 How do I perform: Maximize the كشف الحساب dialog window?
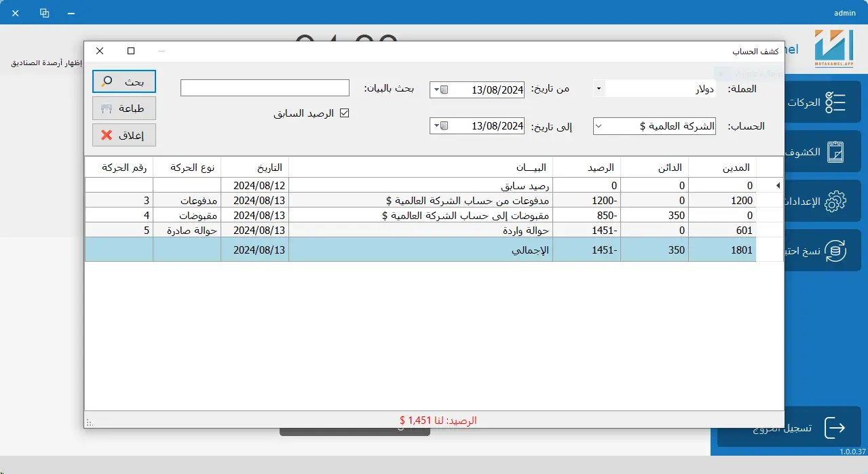tap(131, 51)
